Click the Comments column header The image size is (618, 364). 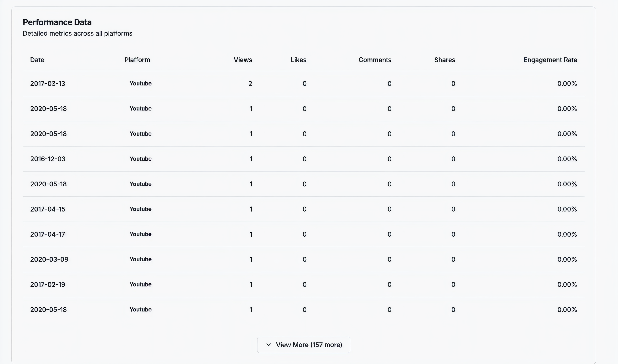click(375, 60)
